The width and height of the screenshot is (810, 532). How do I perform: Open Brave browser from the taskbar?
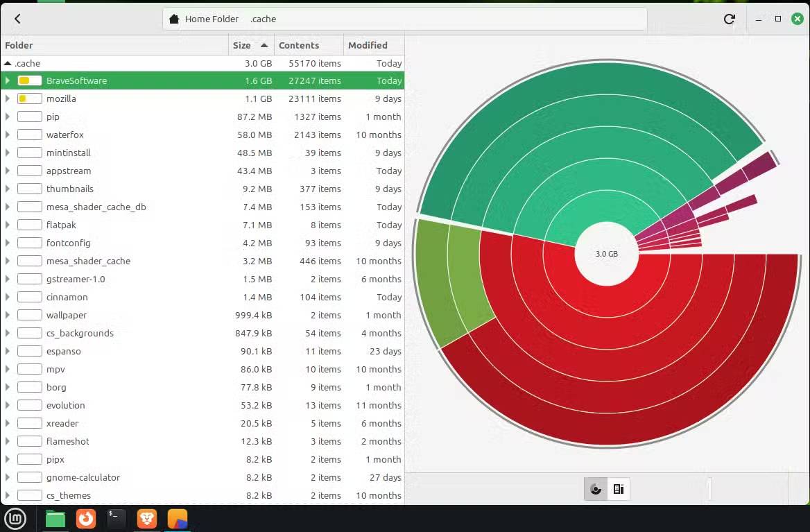coord(147,518)
